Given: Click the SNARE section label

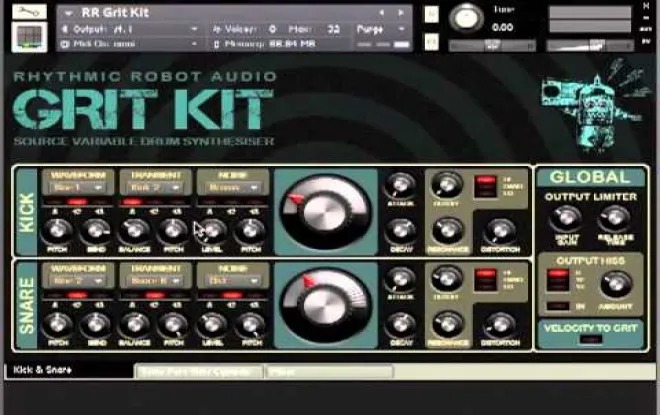Looking at the screenshot, I should pyautogui.click(x=27, y=306).
